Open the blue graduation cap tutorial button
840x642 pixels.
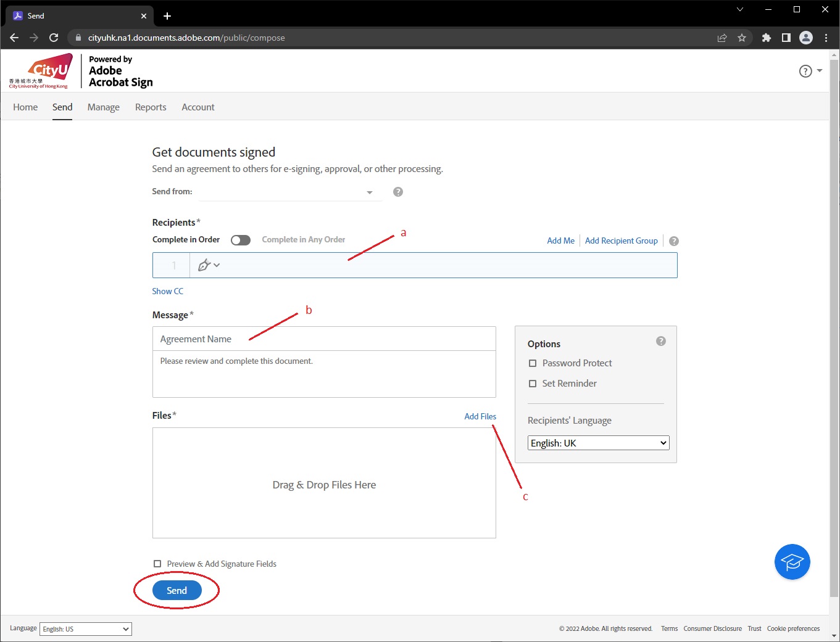(792, 562)
